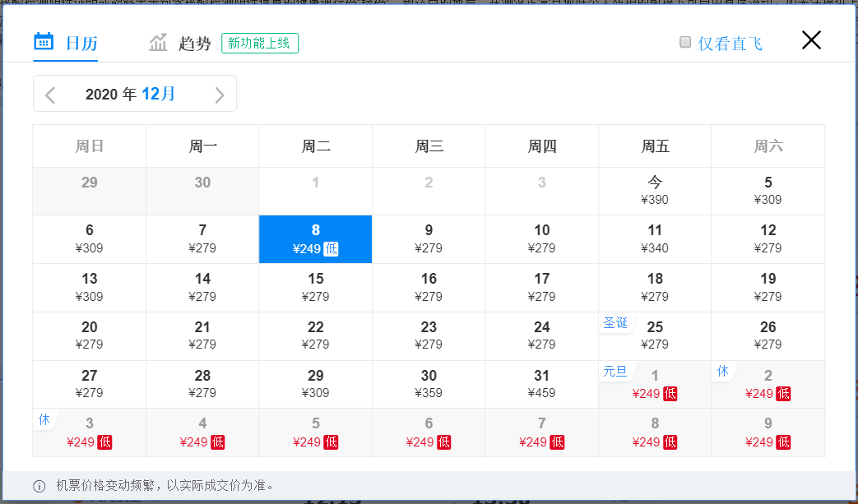
Task: Click the calendar icon beside 日历
Action: (x=44, y=42)
